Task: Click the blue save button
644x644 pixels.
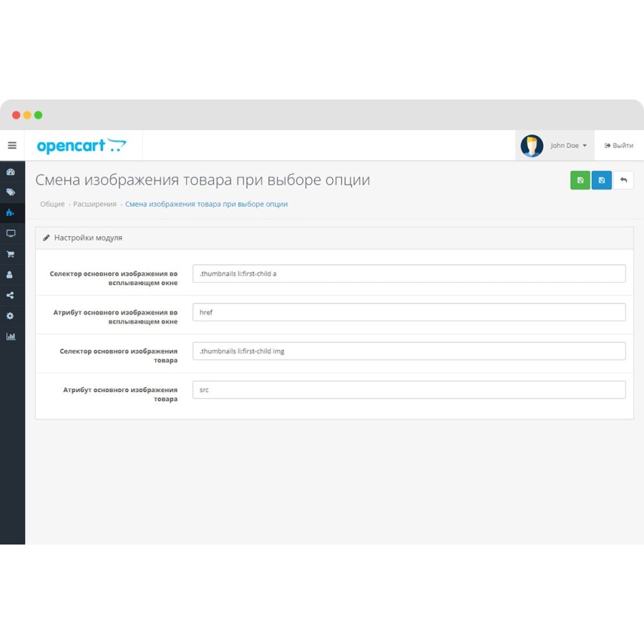Action: (x=602, y=180)
